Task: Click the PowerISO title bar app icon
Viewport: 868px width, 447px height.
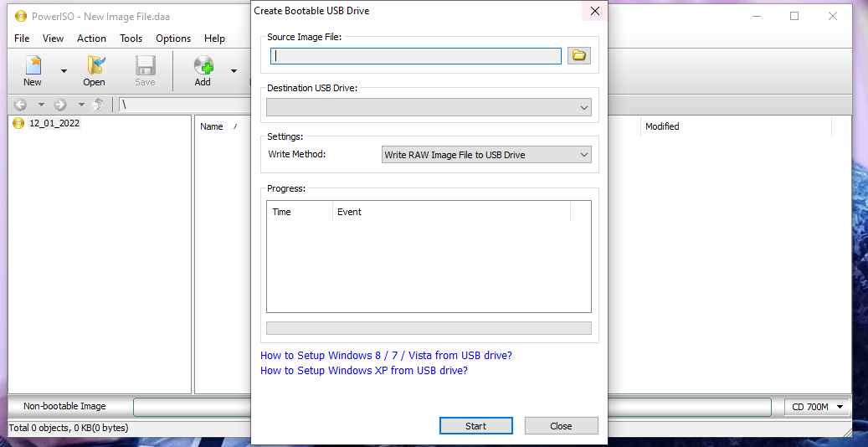Action: [21, 16]
